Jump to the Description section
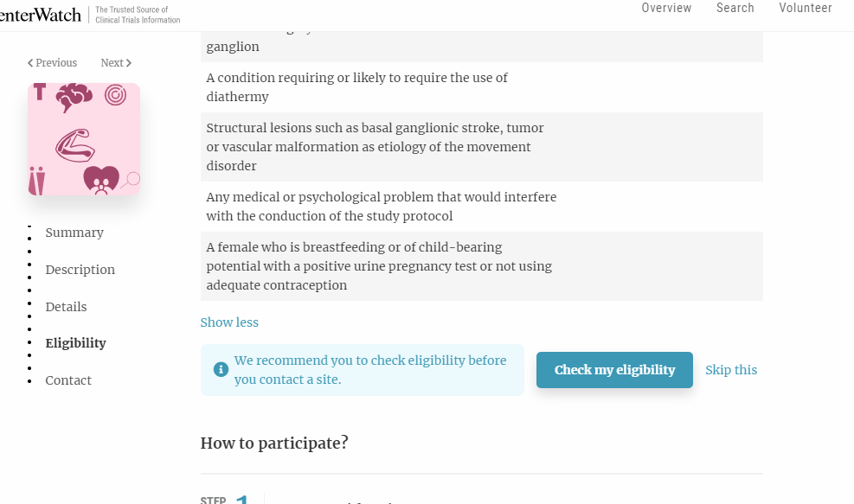The image size is (854, 504). coord(80,270)
